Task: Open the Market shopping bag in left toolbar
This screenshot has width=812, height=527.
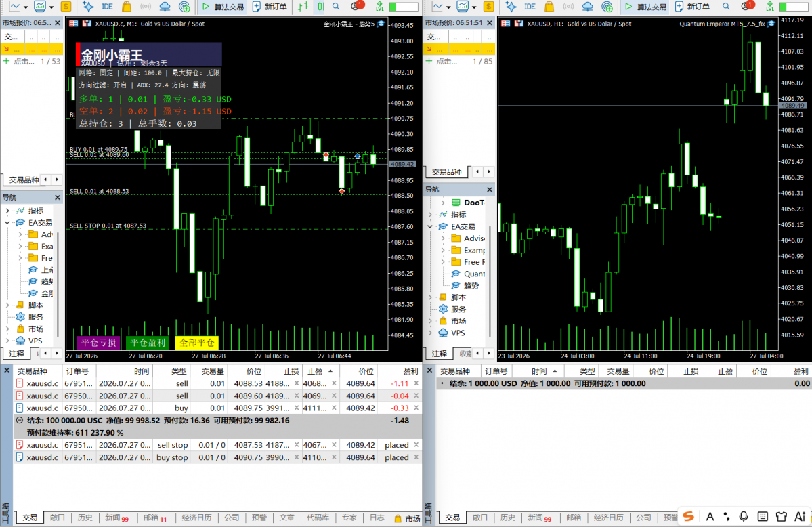Action: pos(127,7)
